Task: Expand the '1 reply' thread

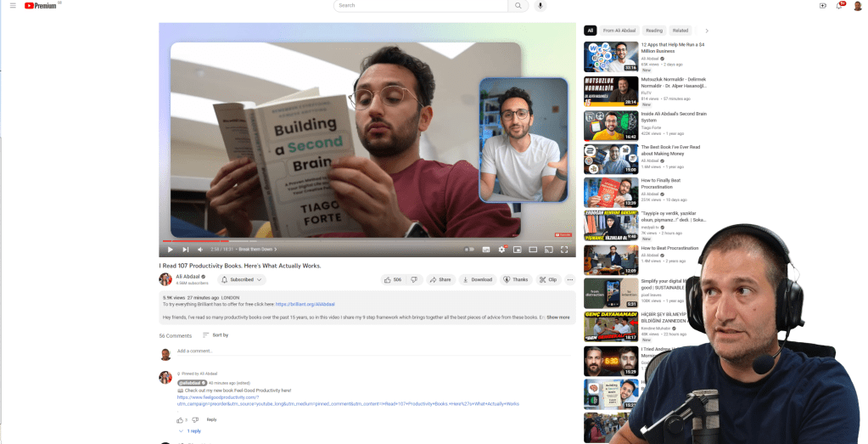Action: (x=190, y=430)
